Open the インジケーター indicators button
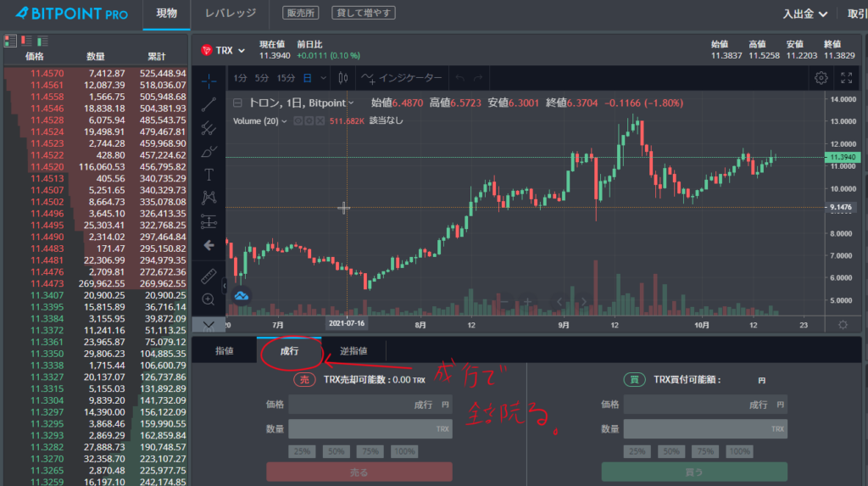 [402, 78]
